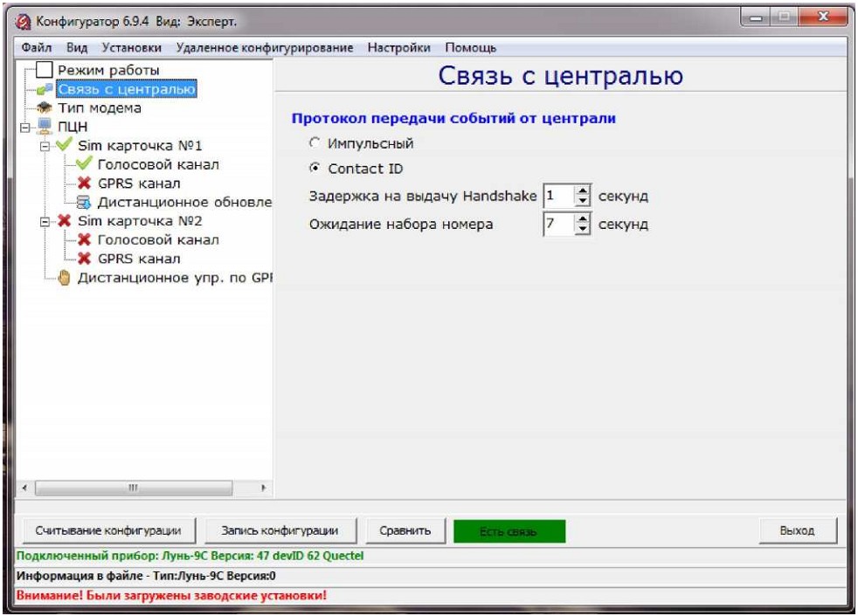Click the update icon beside Дистанционное обновление

[84, 202]
